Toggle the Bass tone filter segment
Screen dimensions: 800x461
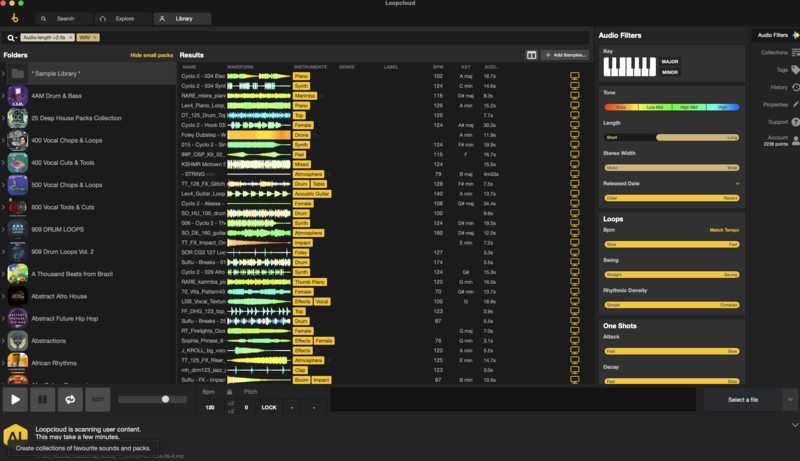click(621, 107)
